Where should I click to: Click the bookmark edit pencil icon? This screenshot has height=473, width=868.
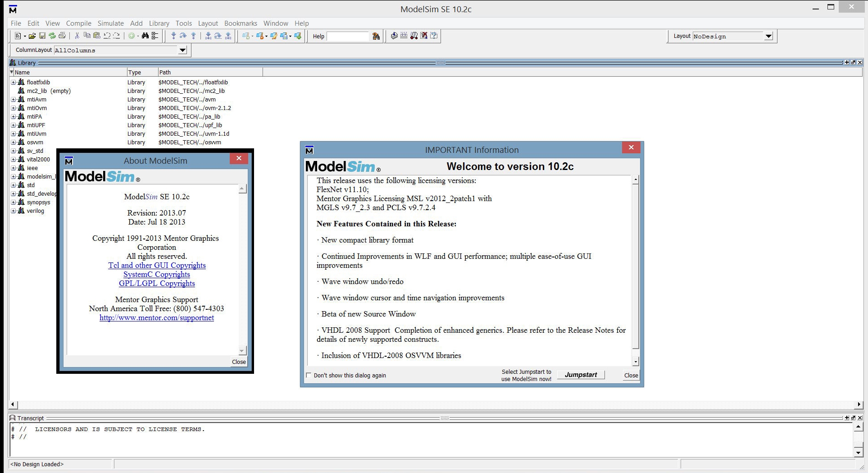pyautogui.click(x=273, y=36)
